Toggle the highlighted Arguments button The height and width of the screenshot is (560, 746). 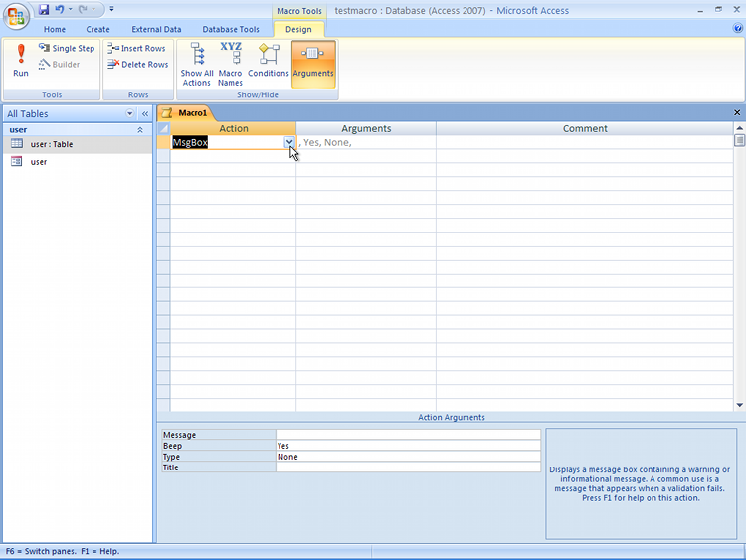tap(313, 65)
